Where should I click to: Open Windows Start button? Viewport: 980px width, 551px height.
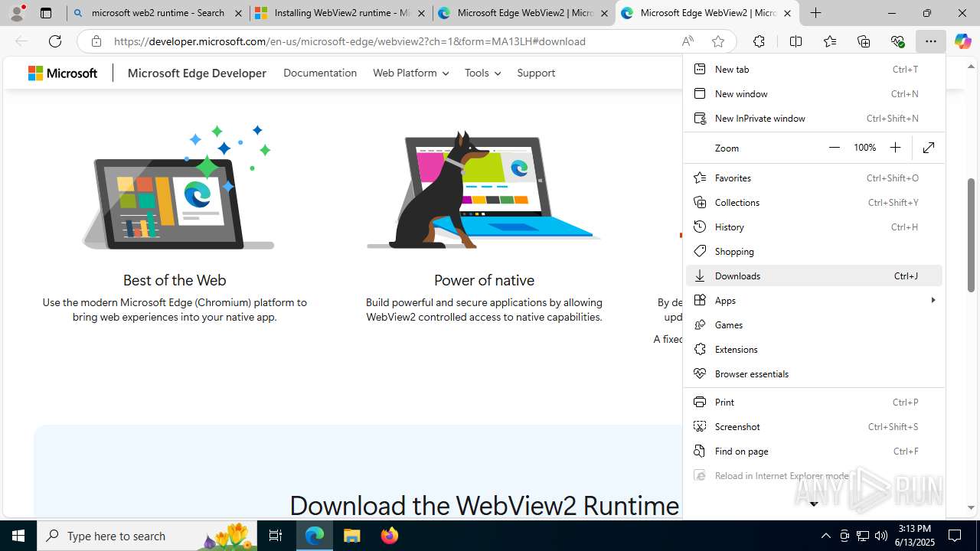(x=18, y=536)
